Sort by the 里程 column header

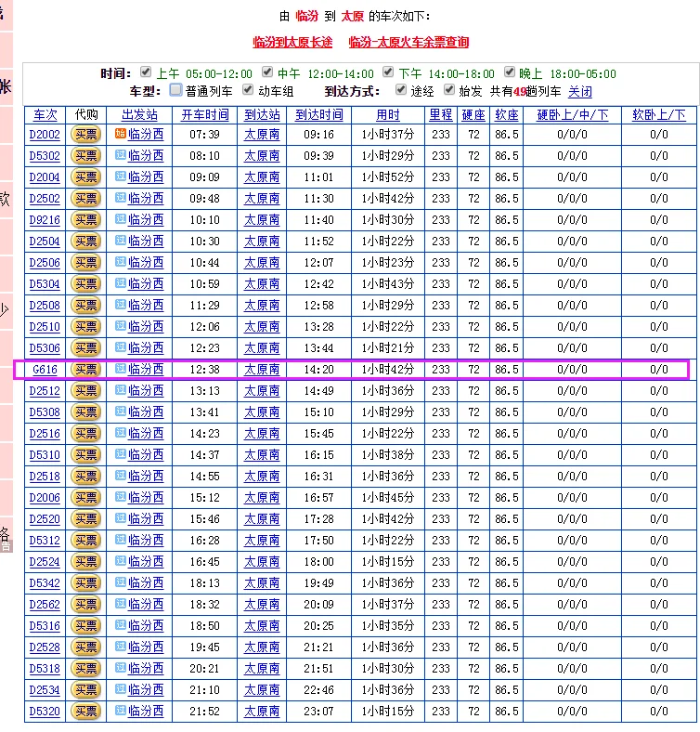[x=441, y=115]
